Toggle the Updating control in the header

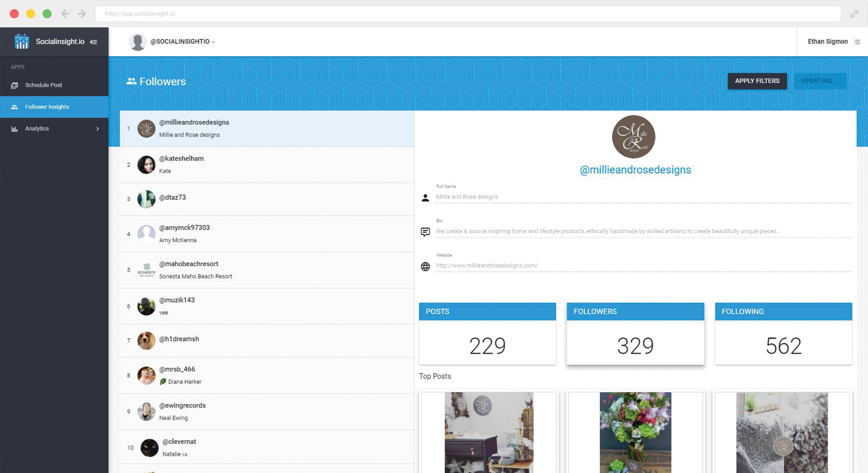820,81
